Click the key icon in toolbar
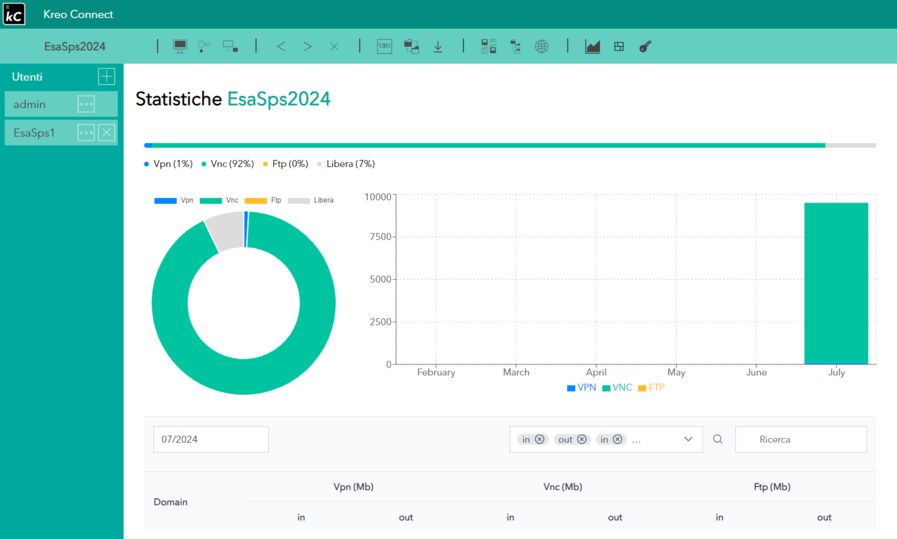The width and height of the screenshot is (897, 539). (645, 46)
